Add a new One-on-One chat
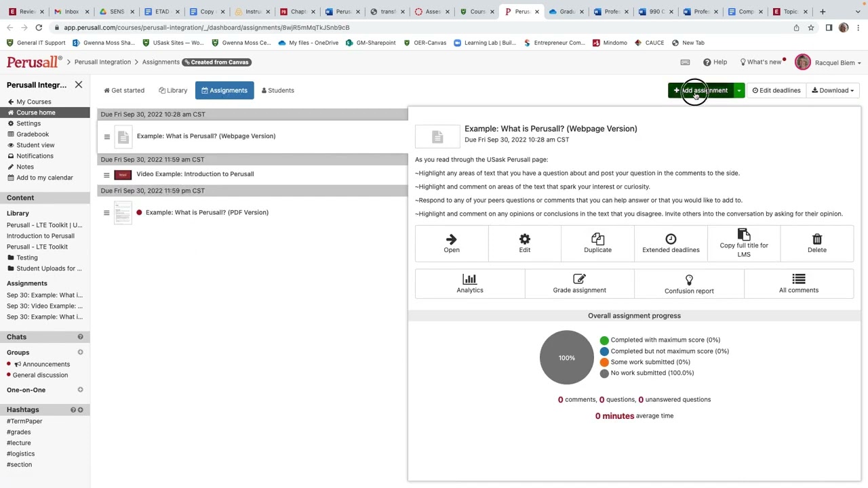 pos(80,390)
